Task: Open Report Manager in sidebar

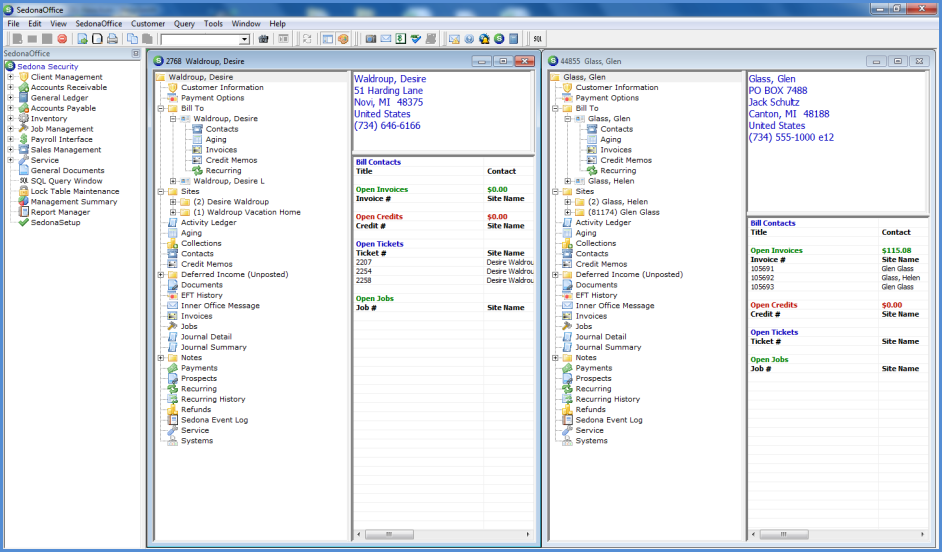Action: click(x=60, y=212)
